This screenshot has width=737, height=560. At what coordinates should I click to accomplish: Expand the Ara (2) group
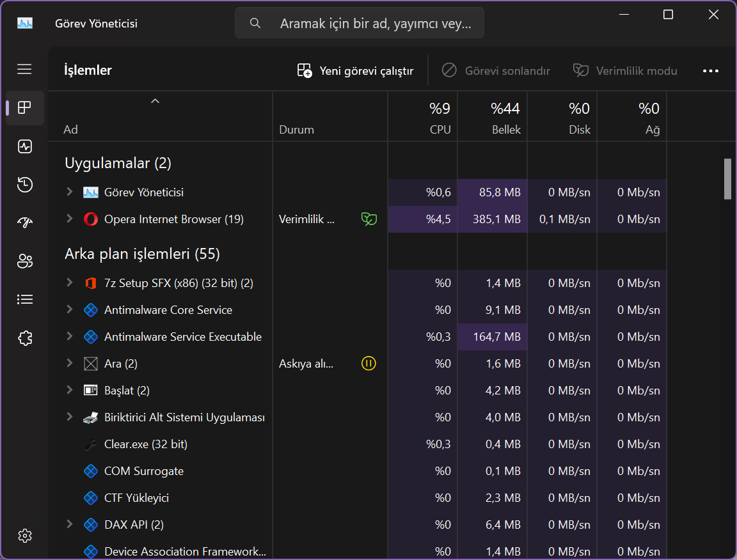70,362
